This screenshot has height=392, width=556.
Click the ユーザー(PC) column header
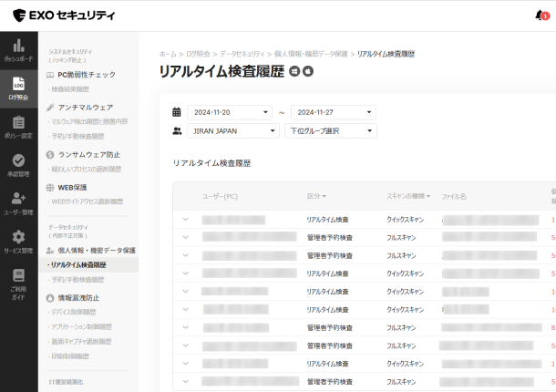tap(220, 197)
